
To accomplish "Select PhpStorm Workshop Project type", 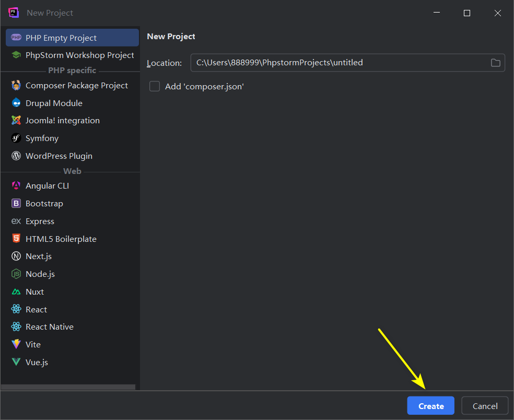I will point(72,55).
